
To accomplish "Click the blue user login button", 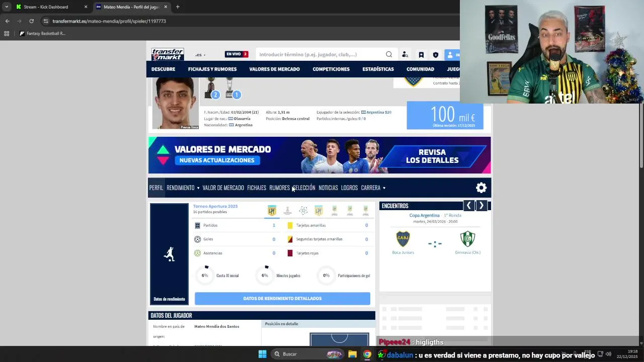I will (452, 55).
